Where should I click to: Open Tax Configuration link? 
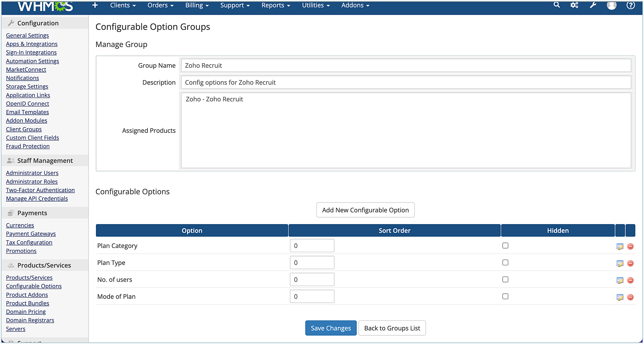tap(29, 242)
